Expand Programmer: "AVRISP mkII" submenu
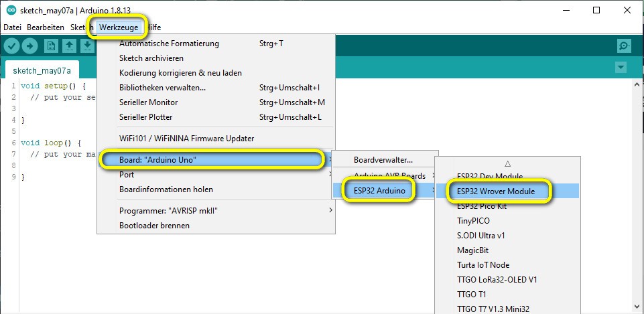Viewport: 644px width, 314px height. point(216,211)
